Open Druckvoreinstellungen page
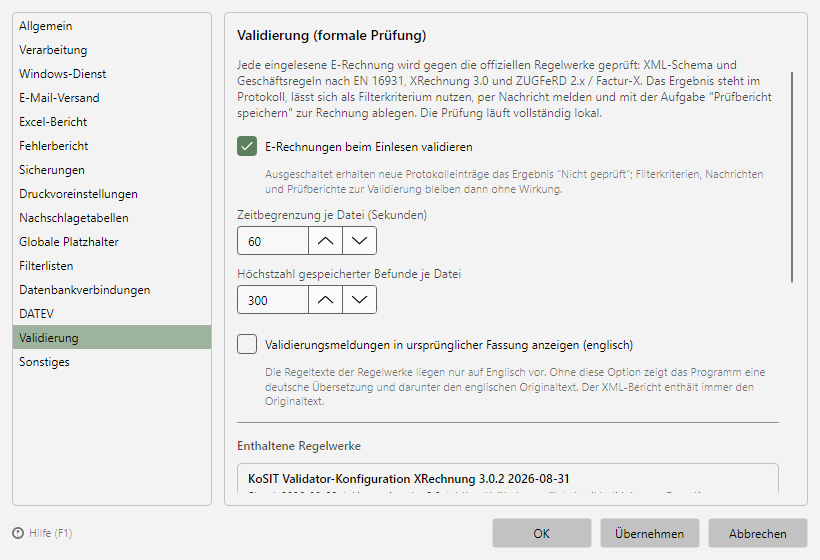Screen dimensions: 820x560 coord(112,194)
